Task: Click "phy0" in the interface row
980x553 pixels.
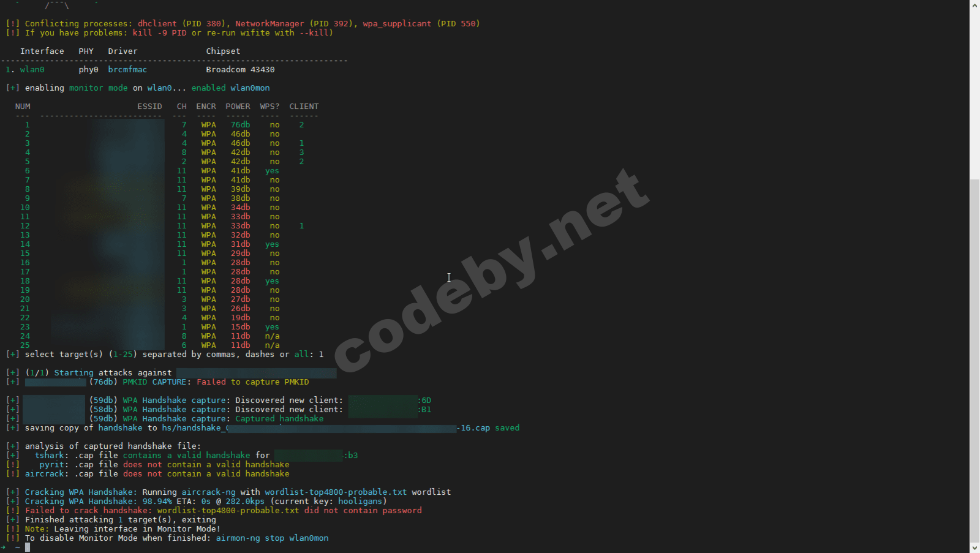Action: [89, 70]
